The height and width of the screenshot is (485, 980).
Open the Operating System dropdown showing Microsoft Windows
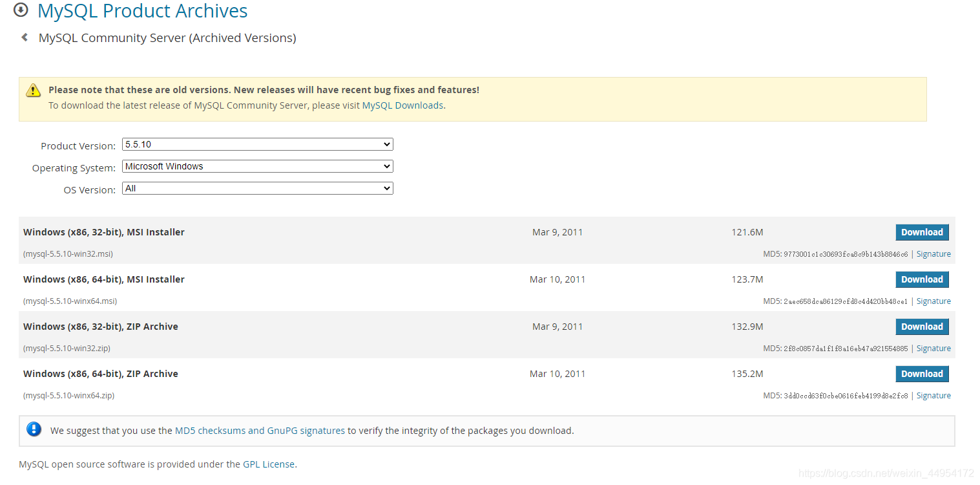(258, 166)
